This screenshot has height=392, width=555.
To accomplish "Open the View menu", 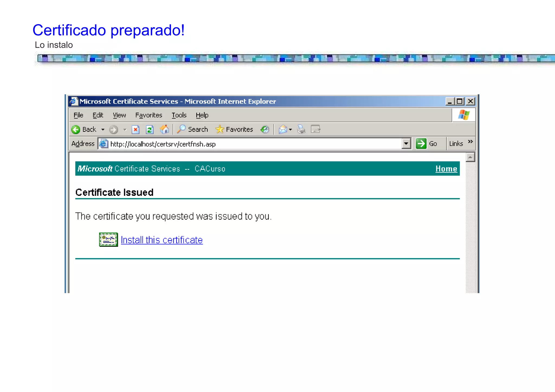I will point(120,115).
